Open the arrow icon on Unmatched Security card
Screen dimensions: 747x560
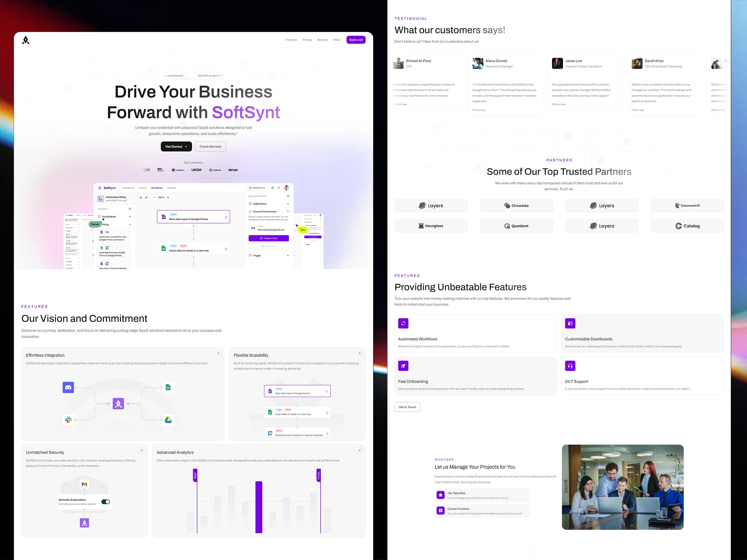coord(141,450)
